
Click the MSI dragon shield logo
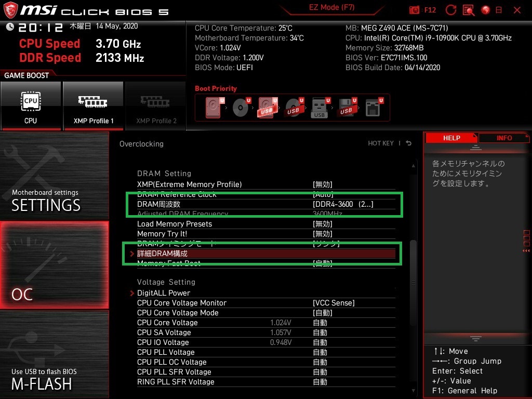(10, 10)
